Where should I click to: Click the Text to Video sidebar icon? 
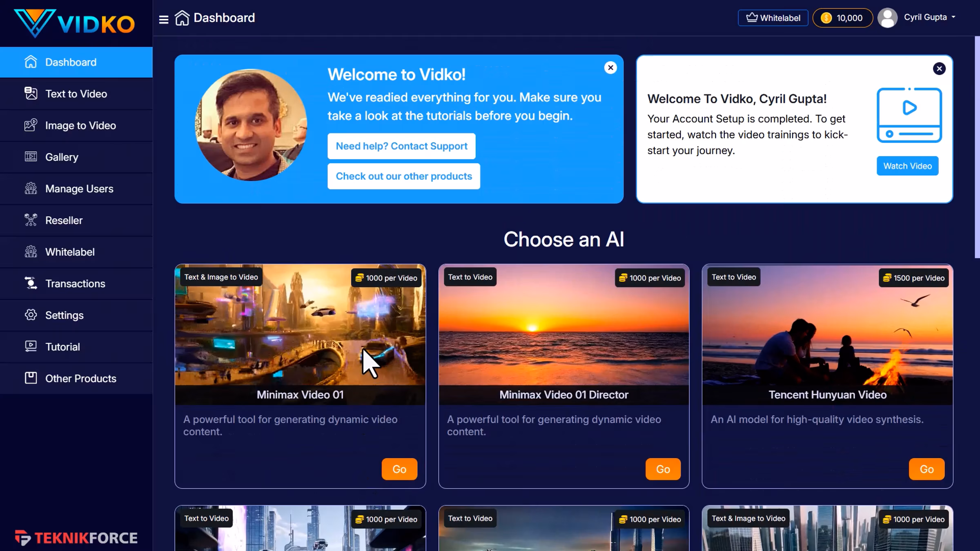coord(31,93)
